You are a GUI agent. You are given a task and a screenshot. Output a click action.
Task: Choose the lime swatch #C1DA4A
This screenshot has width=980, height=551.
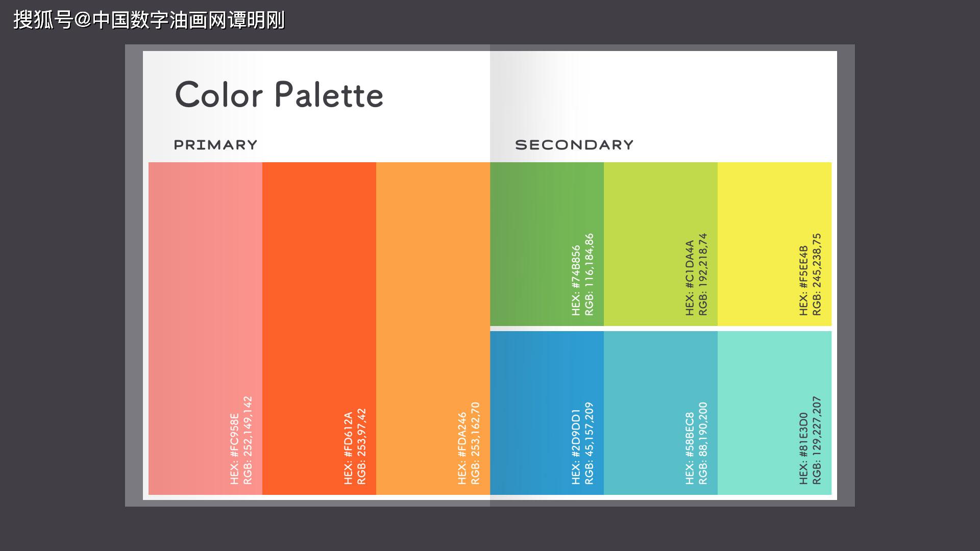660,244
